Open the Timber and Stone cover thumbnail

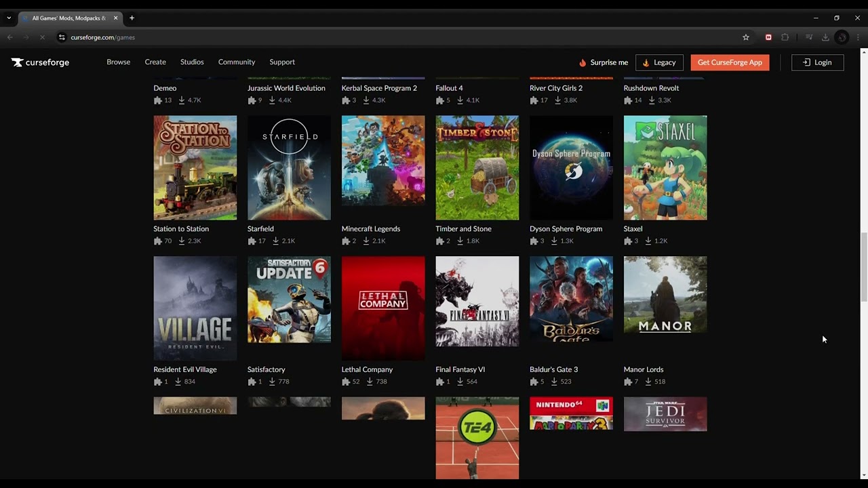(x=477, y=167)
